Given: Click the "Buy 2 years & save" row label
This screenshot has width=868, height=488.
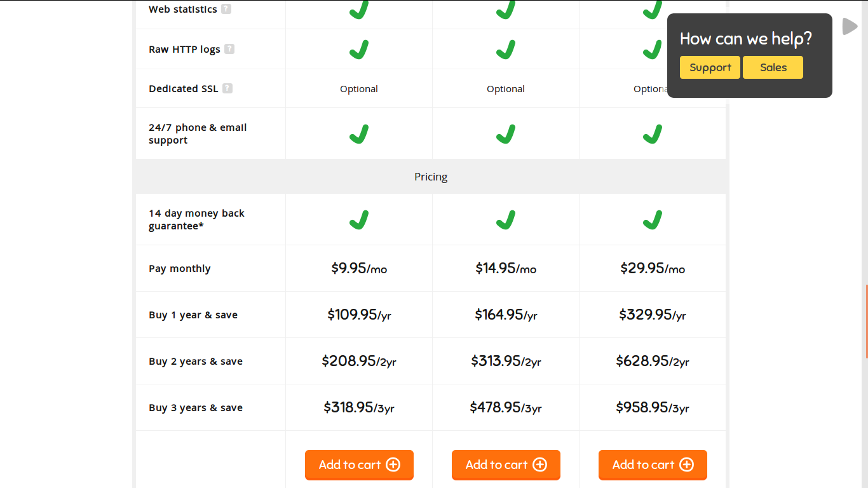Looking at the screenshot, I should [196, 362].
